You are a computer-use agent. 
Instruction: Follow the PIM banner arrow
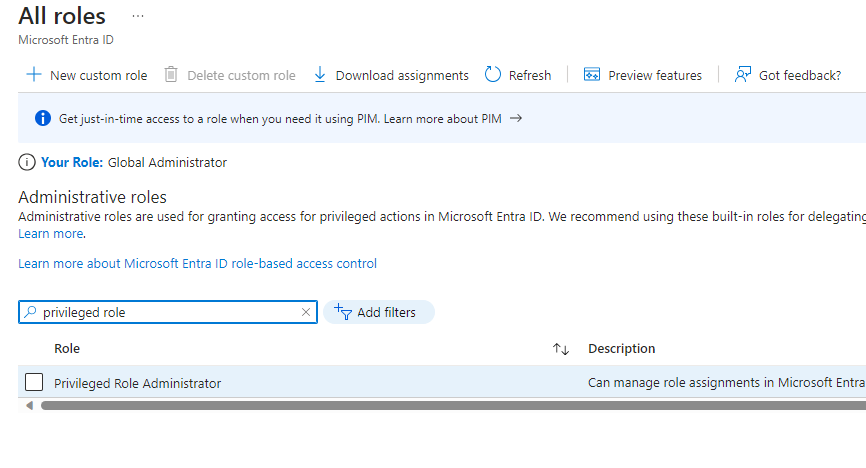tap(516, 118)
